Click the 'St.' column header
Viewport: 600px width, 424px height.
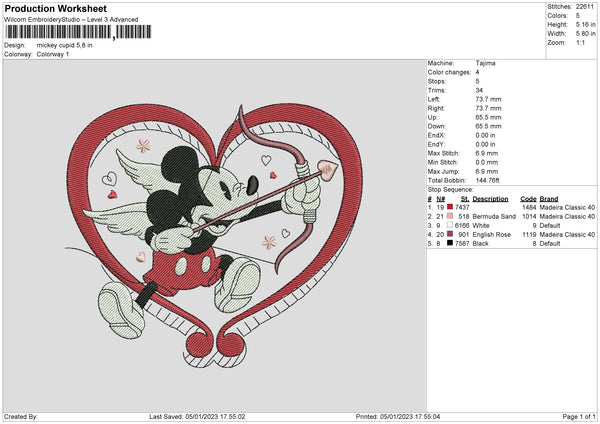[x=465, y=199]
